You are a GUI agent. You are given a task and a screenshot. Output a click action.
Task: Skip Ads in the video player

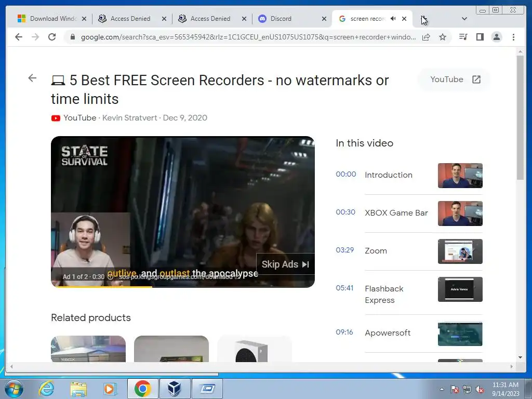point(285,264)
